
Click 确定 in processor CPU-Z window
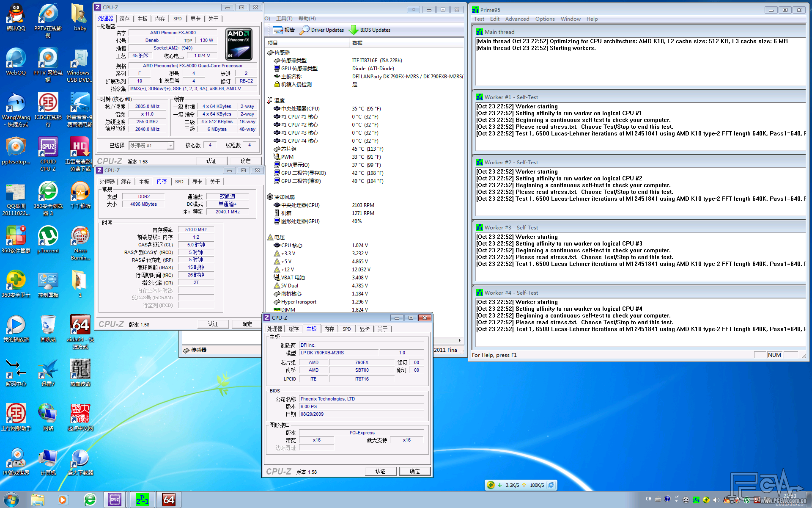click(246, 161)
